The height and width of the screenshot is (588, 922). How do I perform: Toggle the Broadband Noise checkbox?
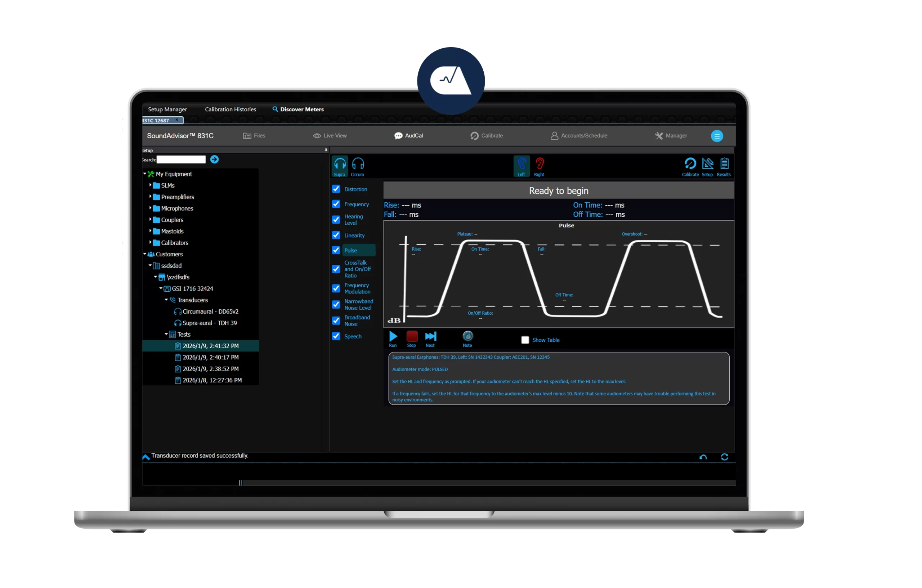[x=336, y=321]
